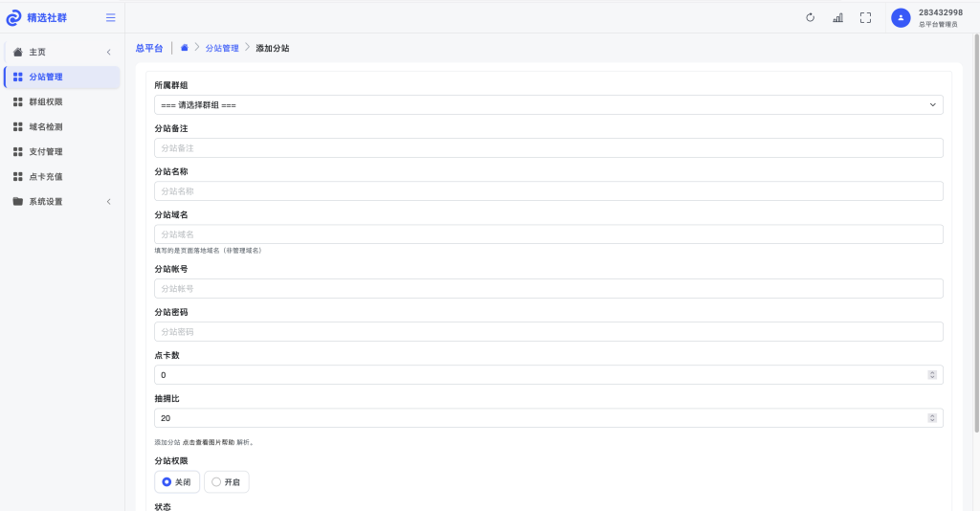Click the 精选社群 brand name
The height and width of the screenshot is (511, 980).
[47, 17]
